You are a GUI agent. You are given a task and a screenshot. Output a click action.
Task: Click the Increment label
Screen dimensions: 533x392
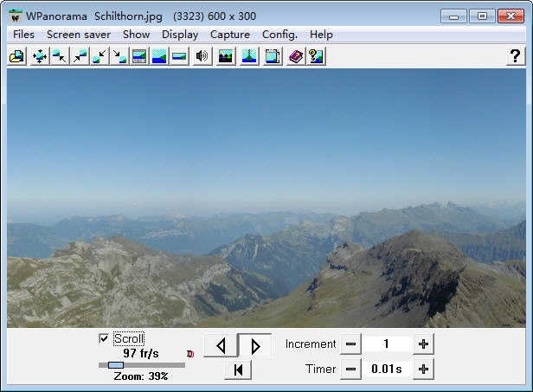[311, 344]
